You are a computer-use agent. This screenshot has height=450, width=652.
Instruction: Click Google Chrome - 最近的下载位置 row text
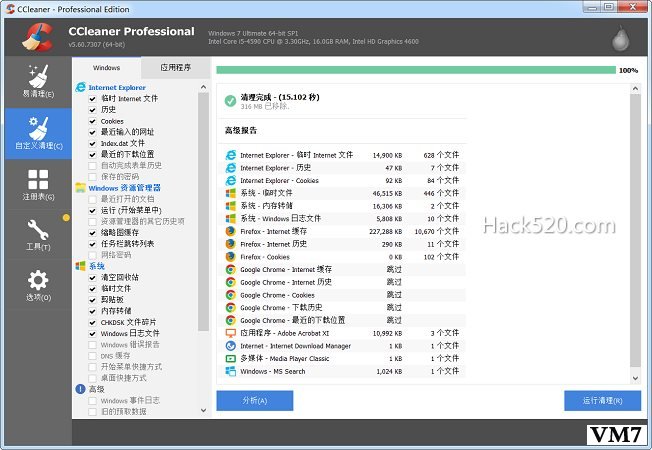click(x=293, y=321)
